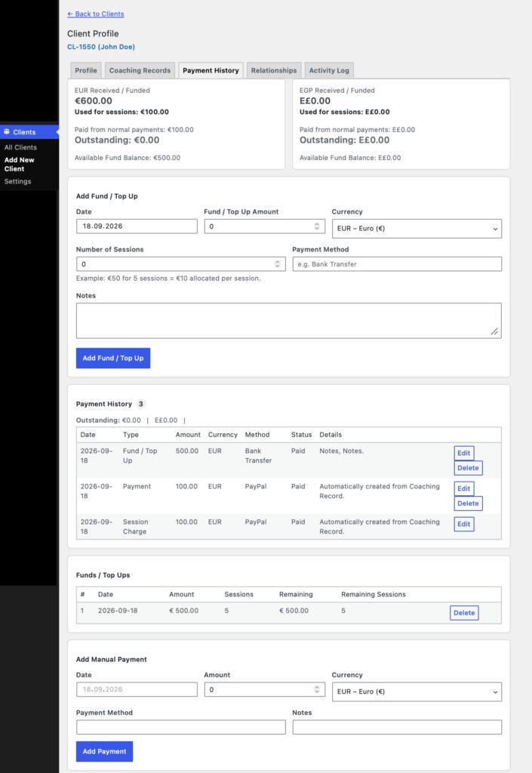Open the Relationships tab
Screen dimensions: 532x773
pos(274,70)
